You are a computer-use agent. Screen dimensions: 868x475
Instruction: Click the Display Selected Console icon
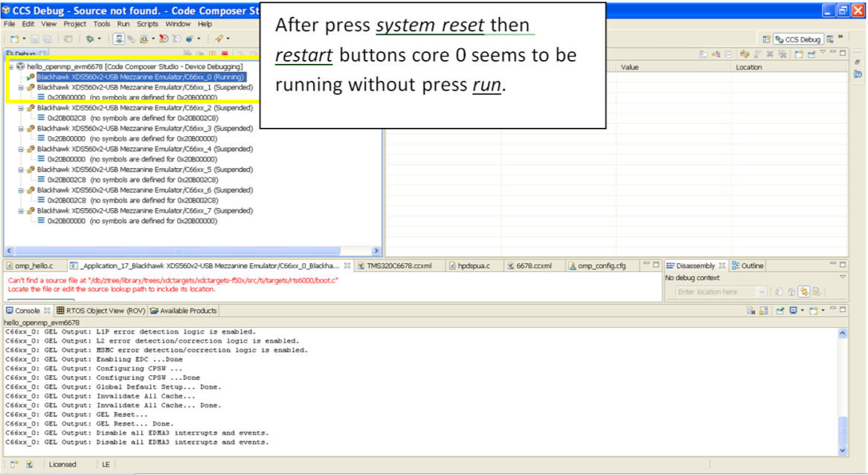[x=793, y=310]
